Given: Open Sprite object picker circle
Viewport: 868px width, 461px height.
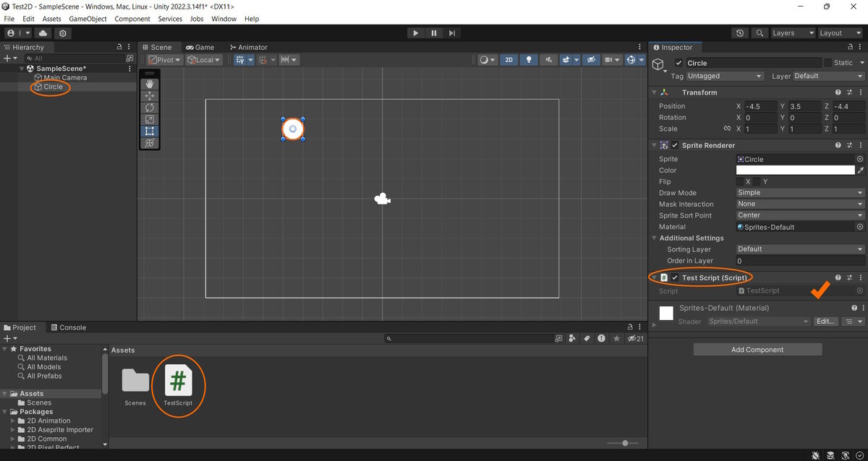Looking at the screenshot, I should (x=860, y=159).
